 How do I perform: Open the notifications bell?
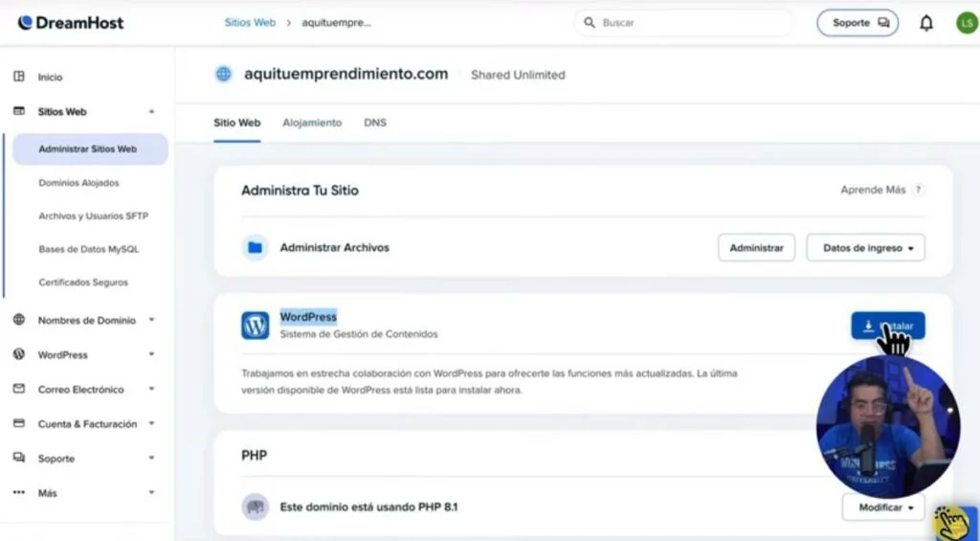point(925,23)
